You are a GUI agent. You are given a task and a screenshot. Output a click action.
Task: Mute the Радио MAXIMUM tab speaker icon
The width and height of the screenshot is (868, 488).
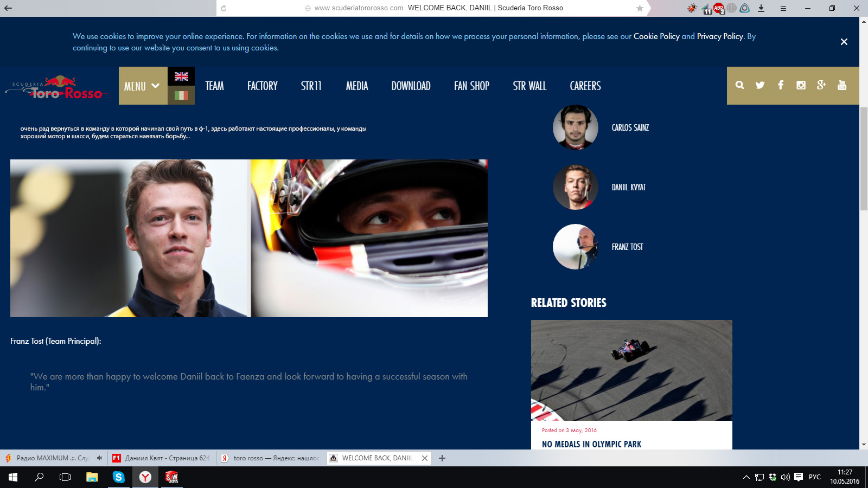[x=99, y=458]
